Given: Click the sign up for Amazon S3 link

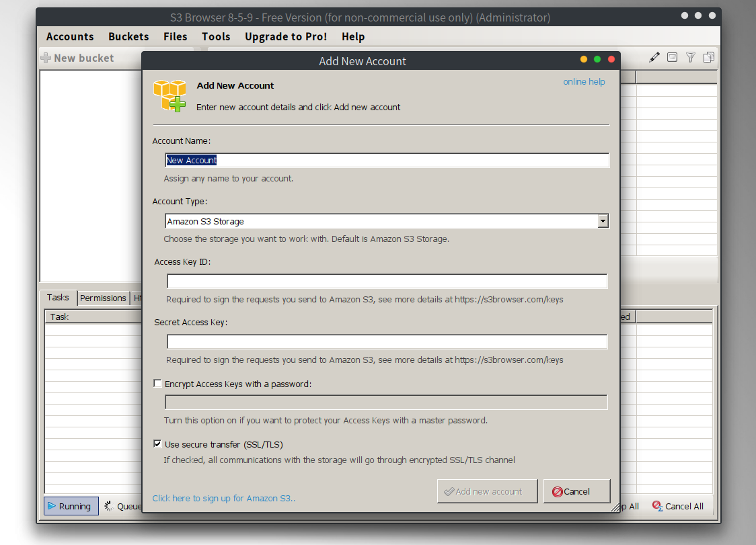Looking at the screenshot, I should 224,499.
